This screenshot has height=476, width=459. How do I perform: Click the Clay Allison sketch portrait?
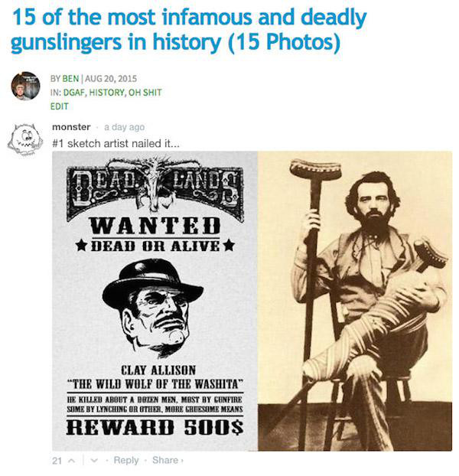coord(152,308)
